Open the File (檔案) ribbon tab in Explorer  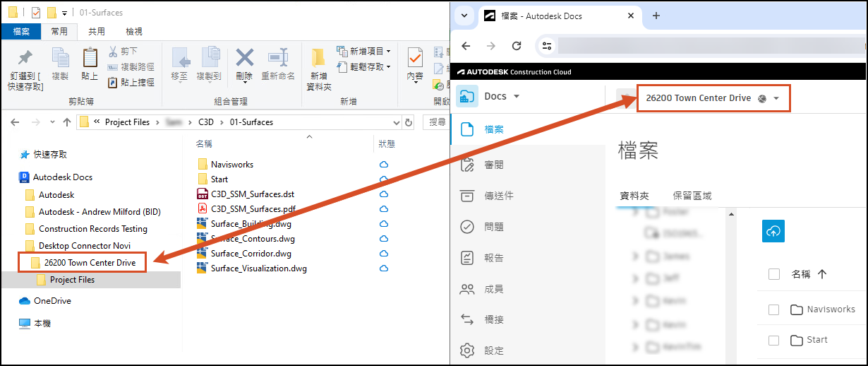21,31
